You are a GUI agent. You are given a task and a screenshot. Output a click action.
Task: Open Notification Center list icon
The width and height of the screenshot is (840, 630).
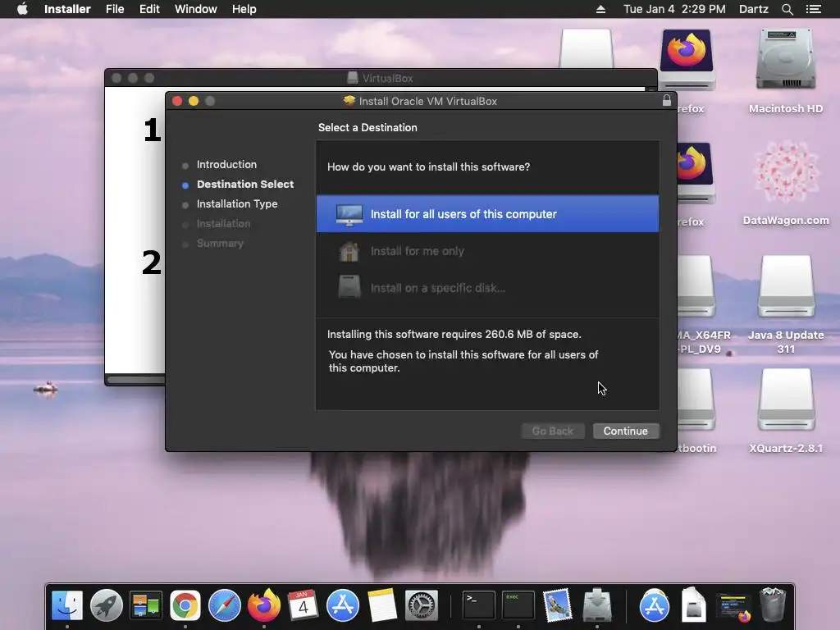point(813,9)
